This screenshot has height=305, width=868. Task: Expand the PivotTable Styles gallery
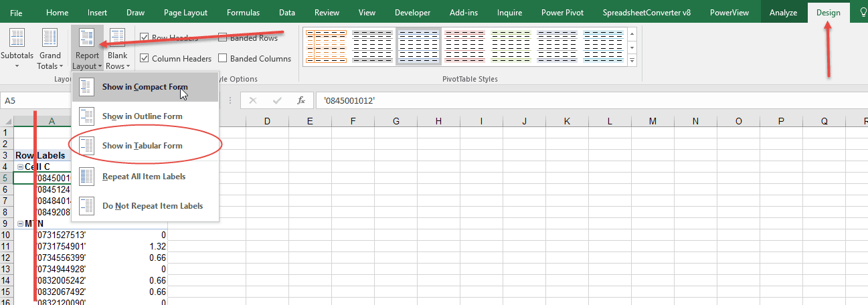point(631,60)
